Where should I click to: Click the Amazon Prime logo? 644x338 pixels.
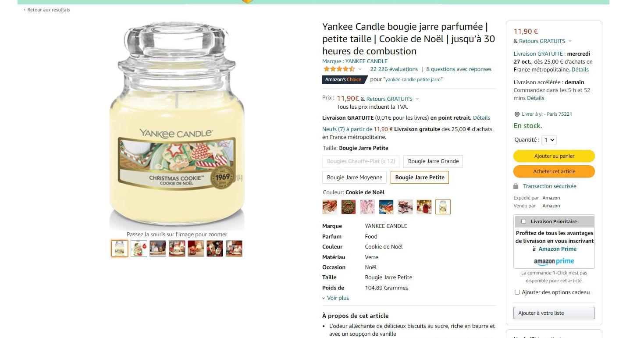pos(554,261)
